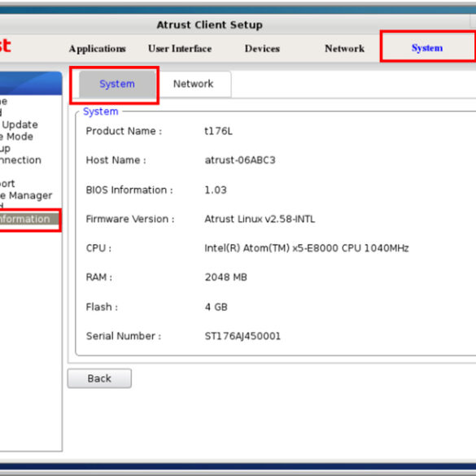
Task: Click the System group box heading
Action: [x=100, y=111]
